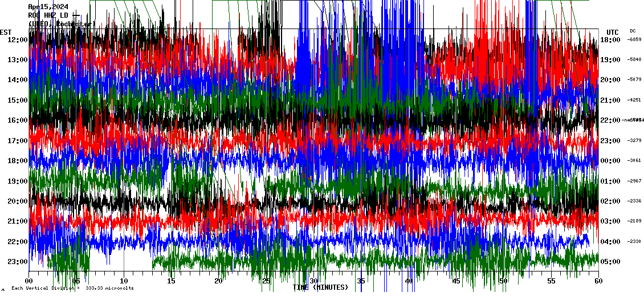Select the UTC time label '23:00'
The height and width of the screenshot is (296, 644).
(x=610, y=141)
